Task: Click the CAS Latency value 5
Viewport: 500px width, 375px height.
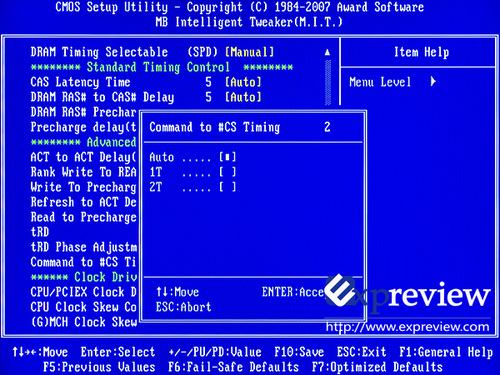Action: click(x=208, y=82)
